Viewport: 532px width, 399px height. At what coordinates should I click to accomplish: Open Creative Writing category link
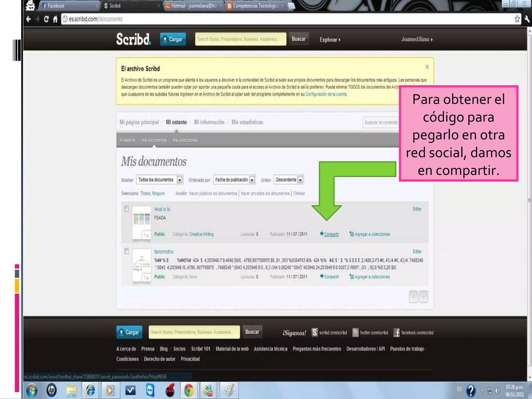pyautogui.click(x=201, y=234)
